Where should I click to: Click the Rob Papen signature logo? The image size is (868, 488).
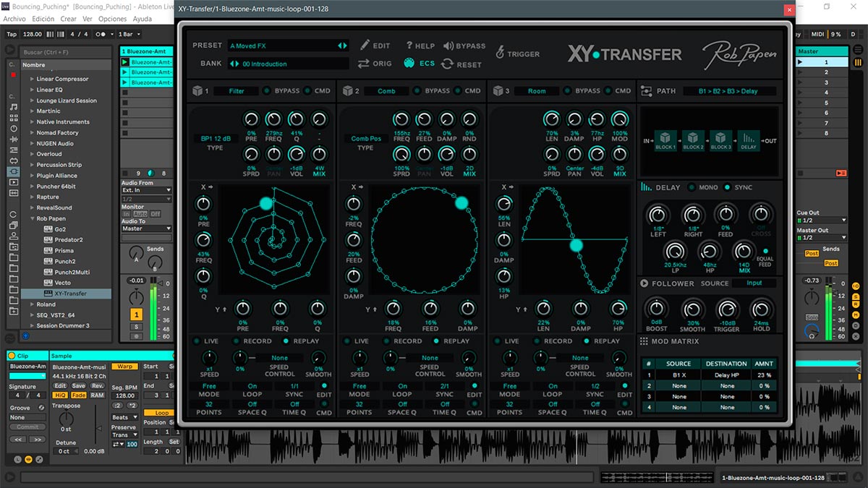pyautogui.click(x=739, y=53)
